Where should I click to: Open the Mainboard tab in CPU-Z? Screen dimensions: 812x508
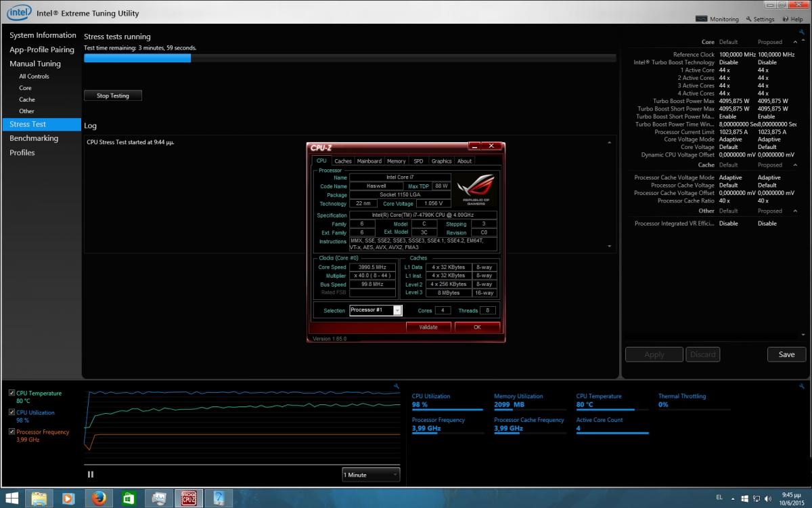[369, 161]
